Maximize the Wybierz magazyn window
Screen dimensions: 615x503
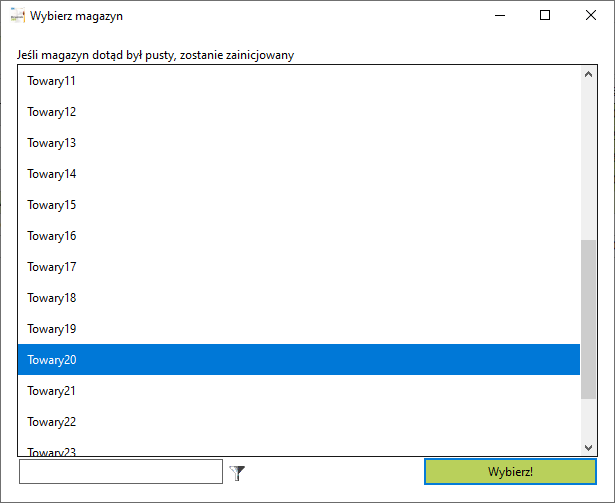coord(545,15)
